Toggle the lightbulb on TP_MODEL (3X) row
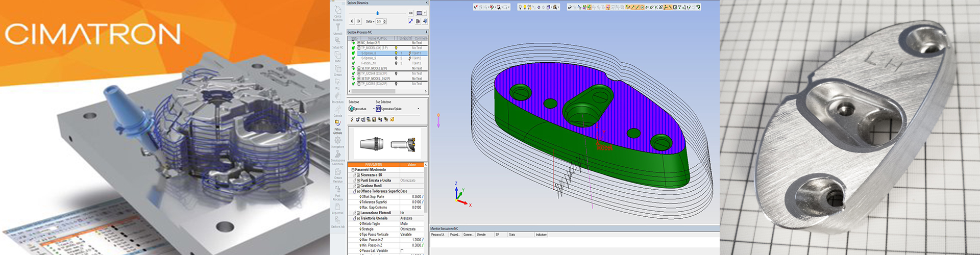This screenshot has height=255, width=980. (x=396, y=48)
